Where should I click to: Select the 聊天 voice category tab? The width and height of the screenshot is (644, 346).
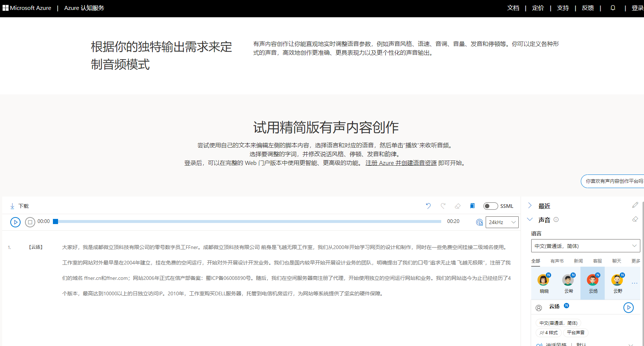[616, 261]
